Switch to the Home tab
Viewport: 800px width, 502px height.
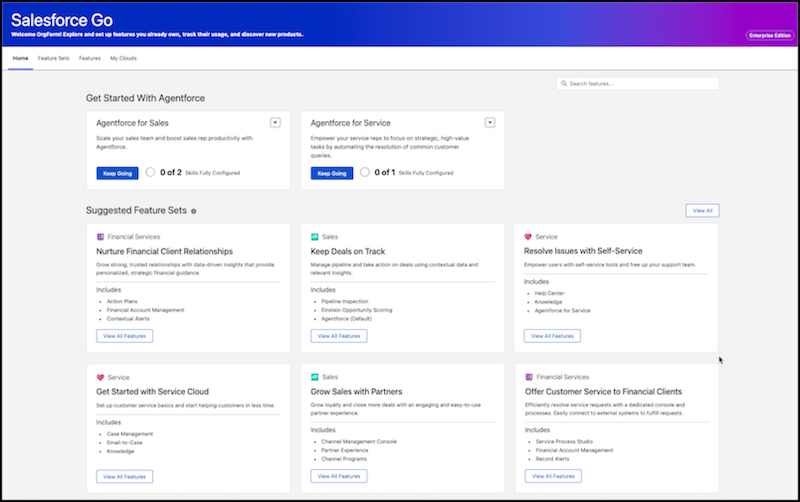[20, 58]
